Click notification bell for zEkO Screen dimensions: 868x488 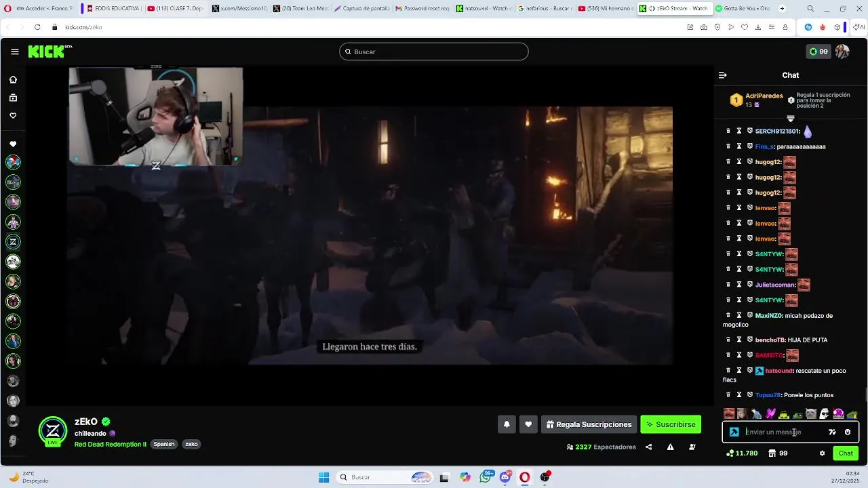coord(507,424)
